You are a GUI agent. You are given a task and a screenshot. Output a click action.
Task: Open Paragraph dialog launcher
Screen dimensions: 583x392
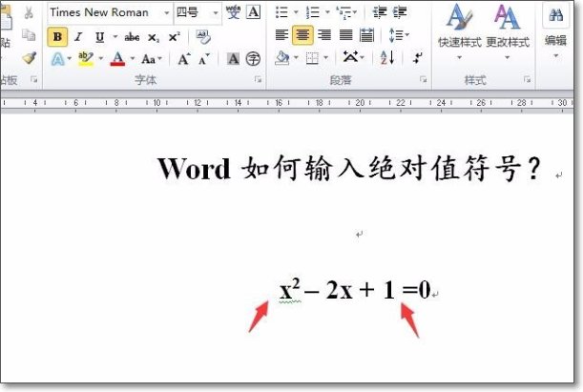tap(423, 79)
